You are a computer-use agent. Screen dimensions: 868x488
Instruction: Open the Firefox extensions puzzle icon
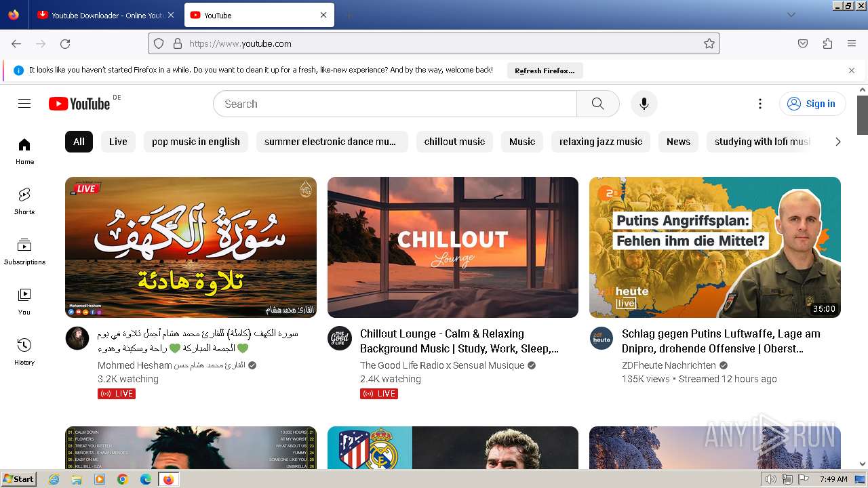(x=827, y=43)
